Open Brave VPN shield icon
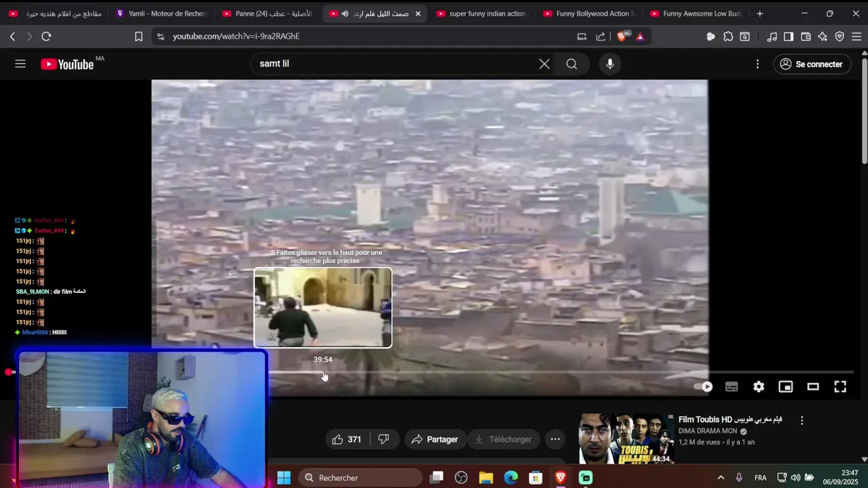This screenshot has height=488, width=868. coord(840,37)
